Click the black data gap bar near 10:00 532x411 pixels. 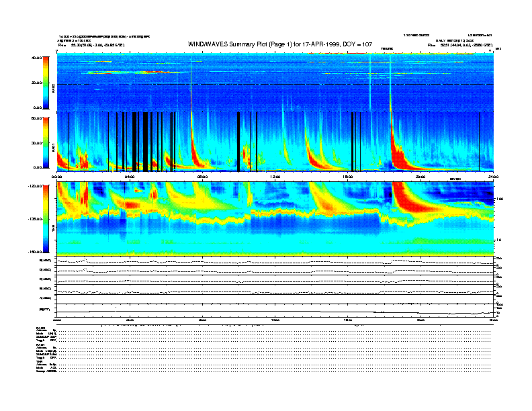point(238,142)
